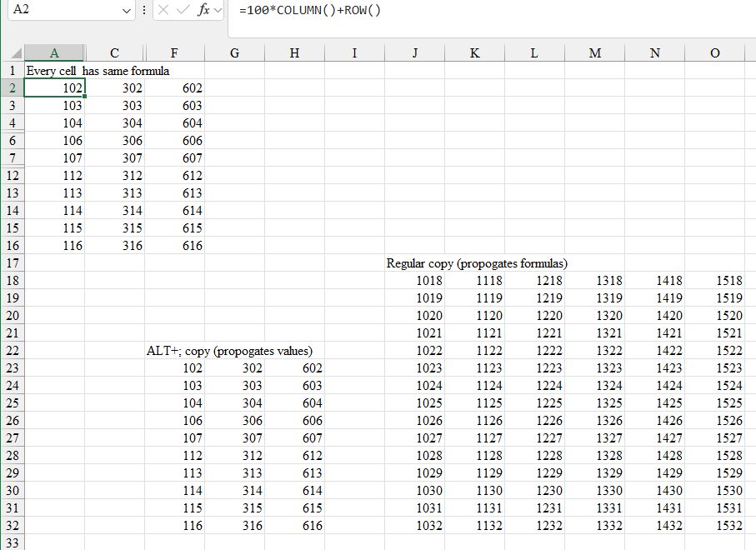Click cell containing 316 in row 32
756x550 pixels.
pos(235,525)
